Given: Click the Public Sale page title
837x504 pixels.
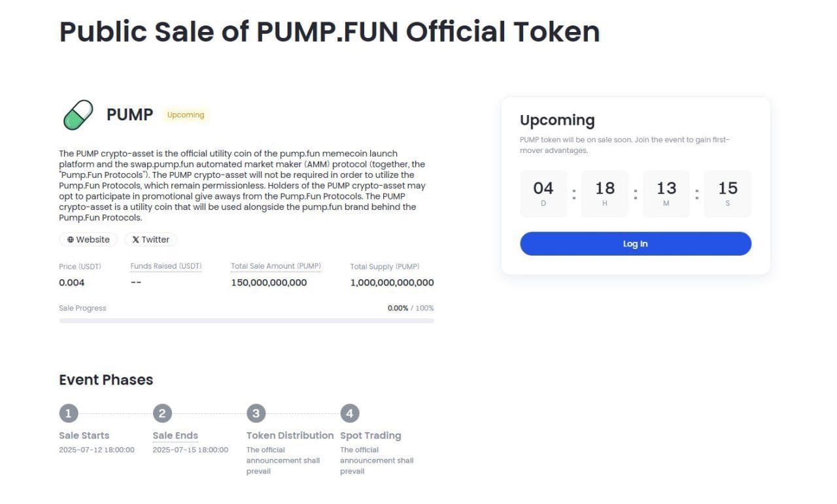Looking at the screenshot, I should point(329,31).
